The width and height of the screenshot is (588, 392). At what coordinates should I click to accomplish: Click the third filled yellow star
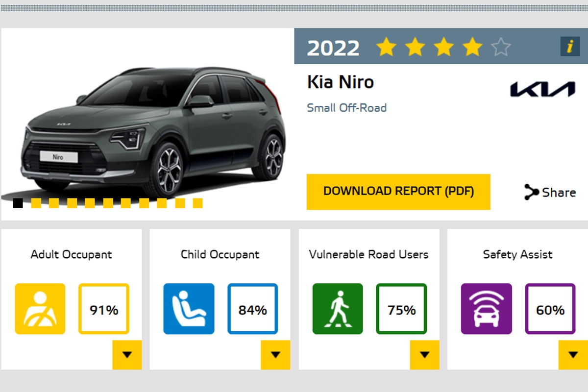point(443,47)
